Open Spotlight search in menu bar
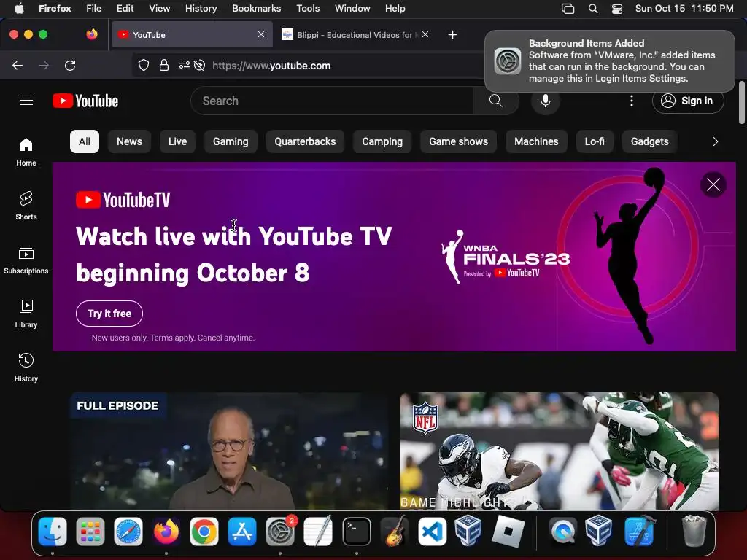 (593, 9)
